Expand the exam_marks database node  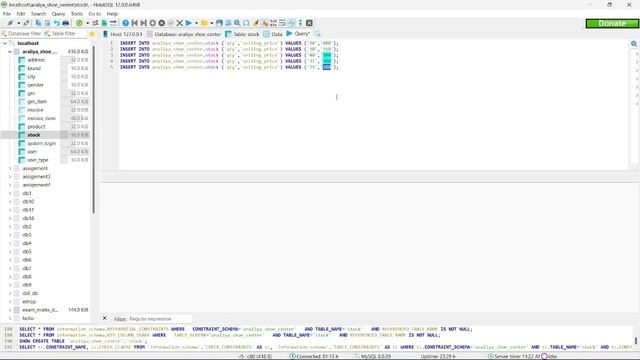point(10,310)
